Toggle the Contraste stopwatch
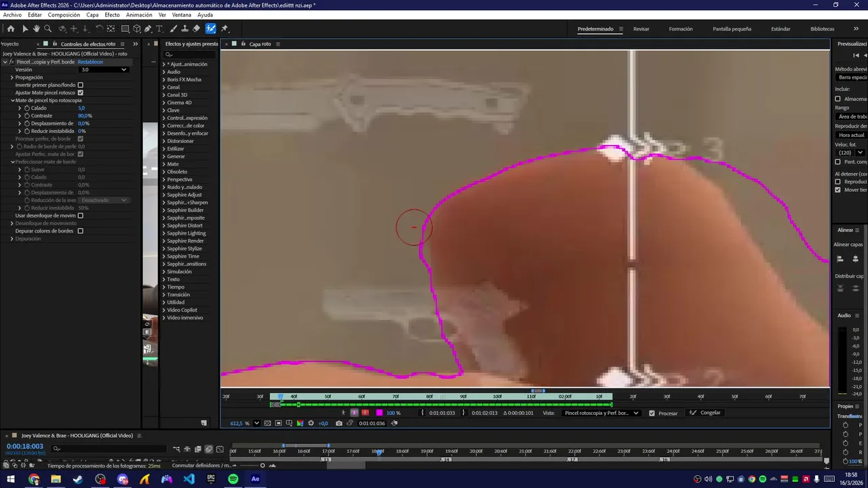The height and width of the screenshot is (488, 868). pyautogui.click(x=27, y=116)
